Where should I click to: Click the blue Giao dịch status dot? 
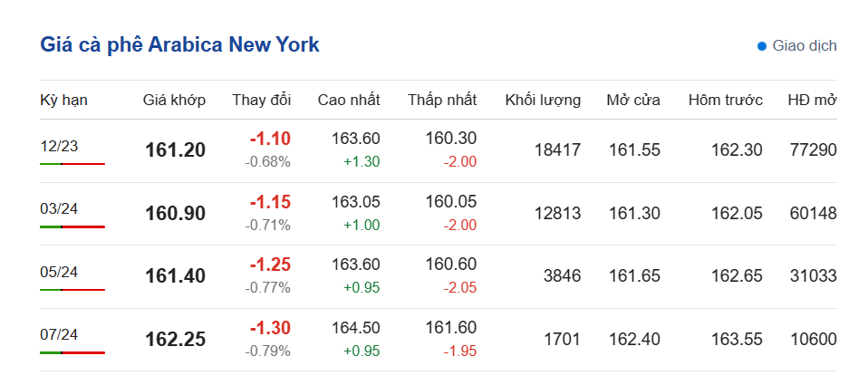762,46
